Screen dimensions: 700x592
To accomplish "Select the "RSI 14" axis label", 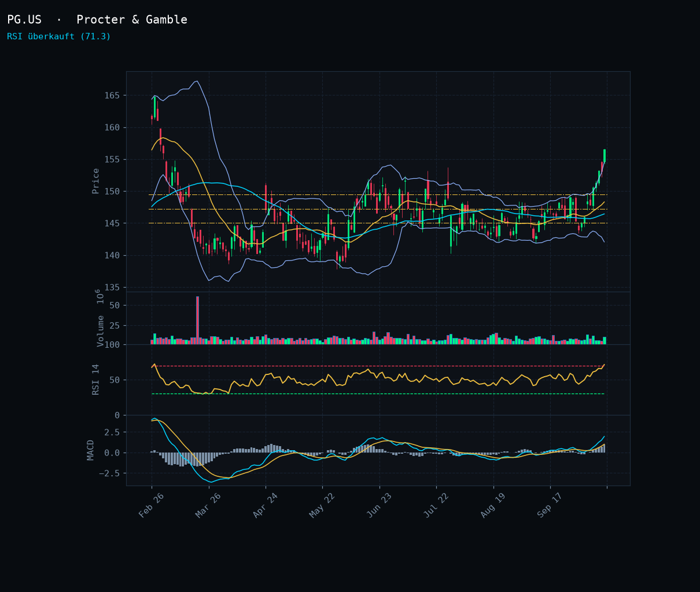I will coord(96,380).
